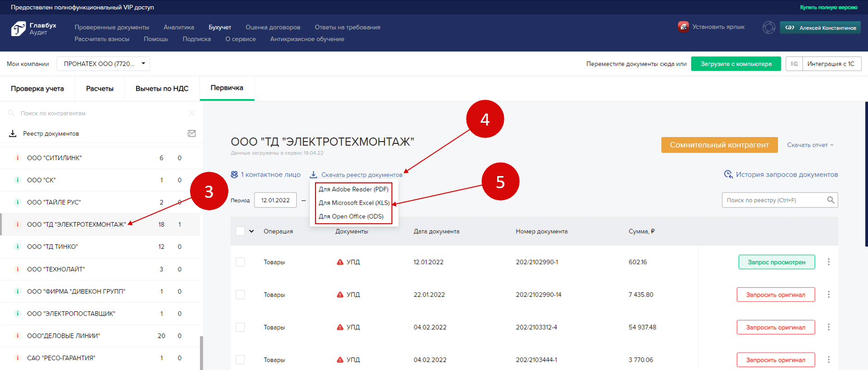
Task: Click the info icon next to ООО "СИТИЛИНК"
Action: click(x=18, y=158)
